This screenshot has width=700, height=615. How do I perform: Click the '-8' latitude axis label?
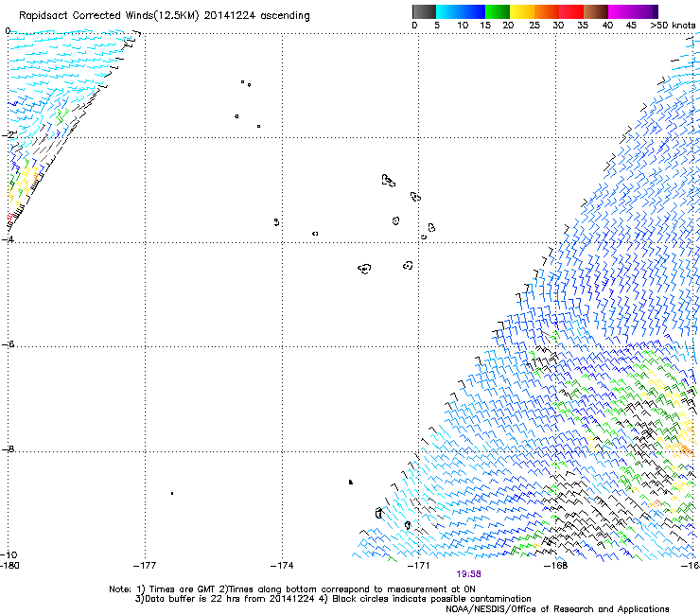pyautogui.click(x=8, y=449)
